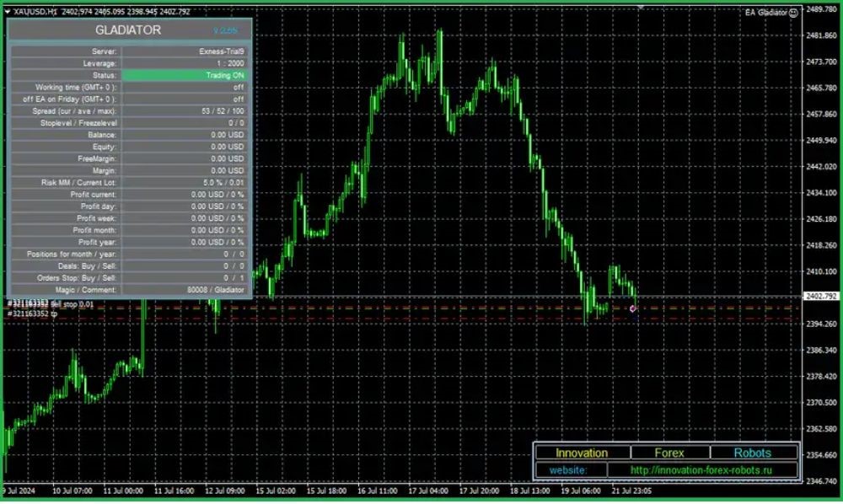Click the current price tag 2402.792
The image size is (843, 504).
tap(820, 297)
